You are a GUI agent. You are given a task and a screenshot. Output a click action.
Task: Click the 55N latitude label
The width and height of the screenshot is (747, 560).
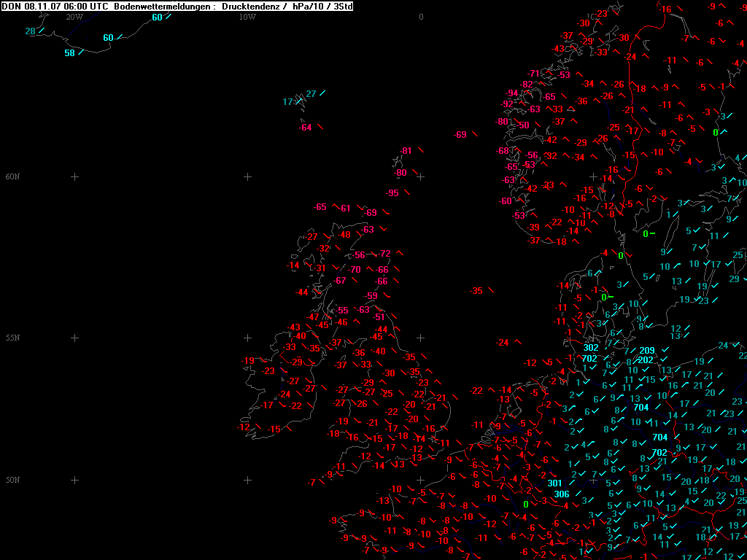tap(12, 338)
